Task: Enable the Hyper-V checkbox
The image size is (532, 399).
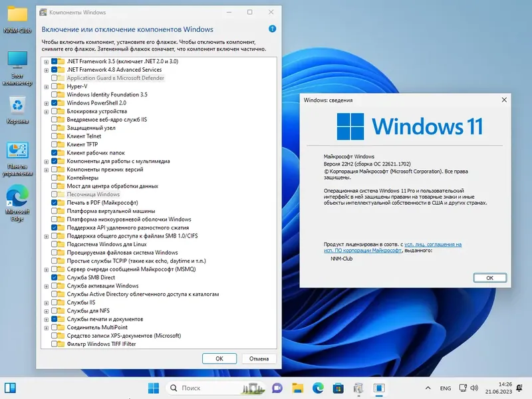Action: 55,86
